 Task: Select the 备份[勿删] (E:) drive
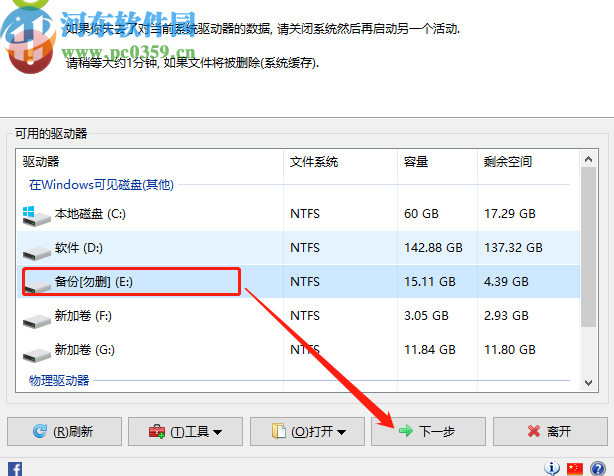pyautogui.click(x=298, y=282)
